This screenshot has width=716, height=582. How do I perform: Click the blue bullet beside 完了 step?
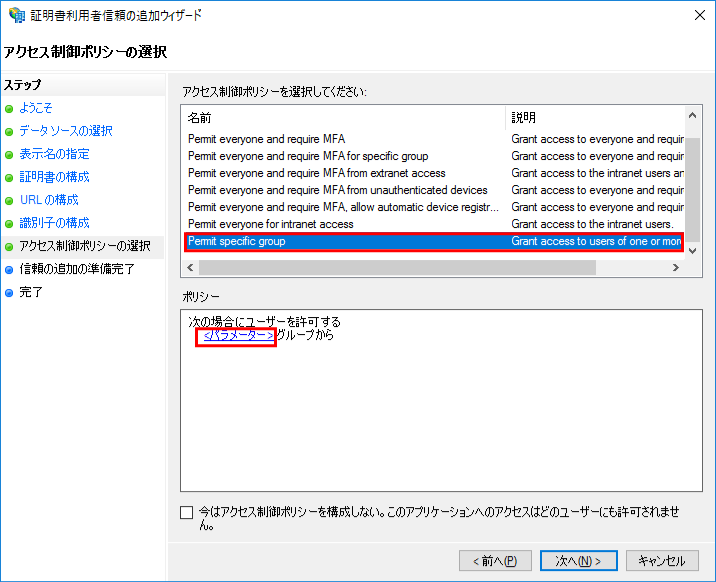[9, 293]
